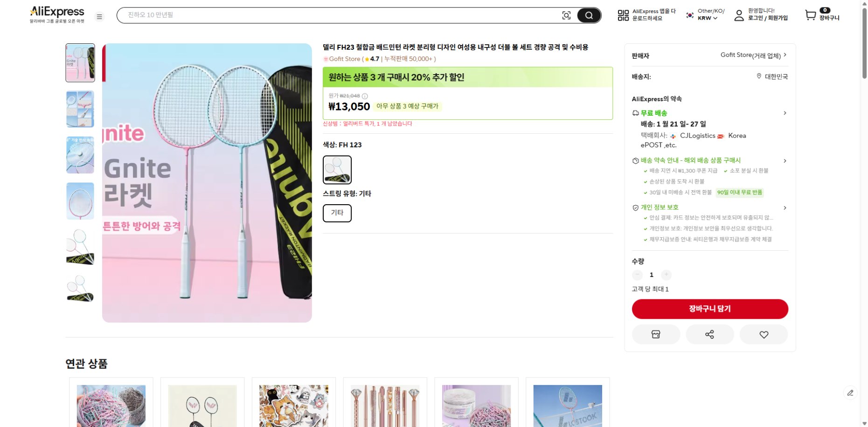Increase quantity with the plus stepper
868x427 pixels.
[x=667, y=275]
